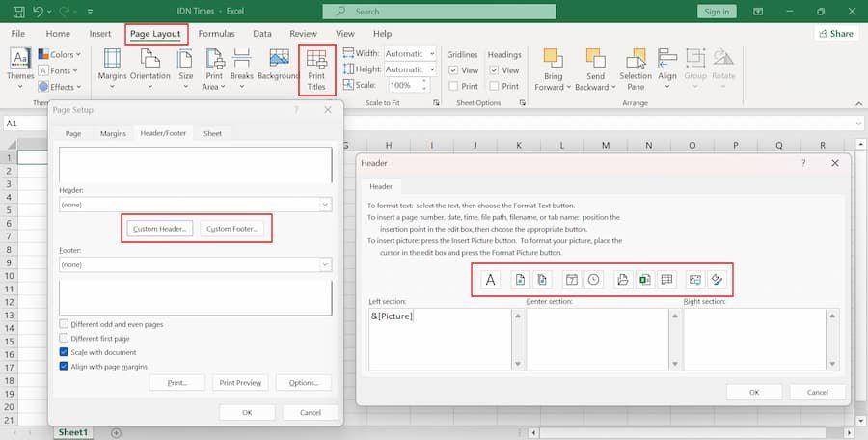This screenshot has width=868, height=440.
Task: Collapse the ribbon with the caret arrow
Action: coord(858,103)
